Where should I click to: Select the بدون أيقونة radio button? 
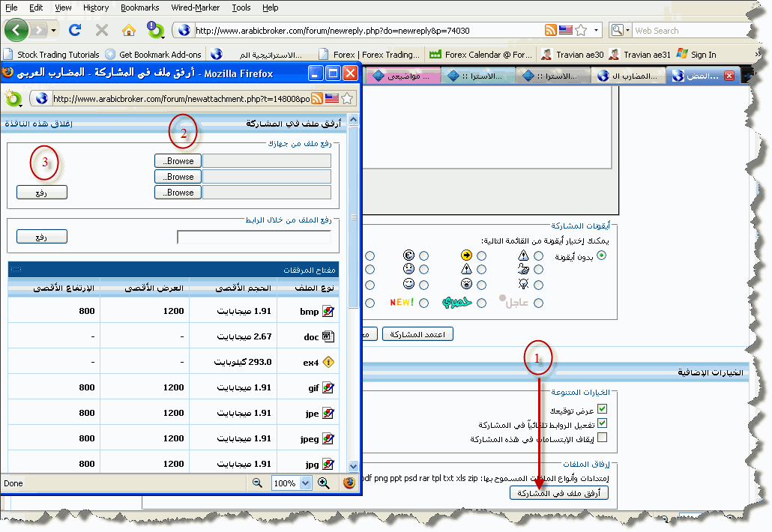click(x=602, y=256)
